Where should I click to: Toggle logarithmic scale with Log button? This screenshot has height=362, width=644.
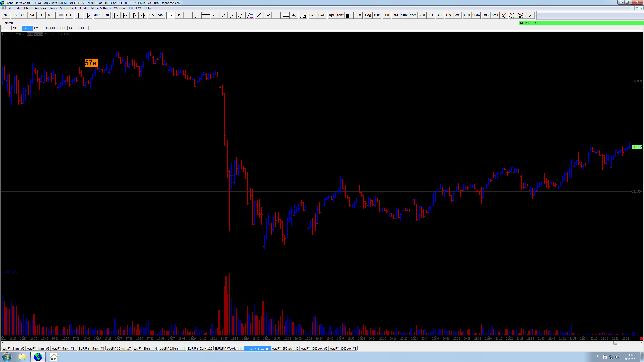coord(368,15)
